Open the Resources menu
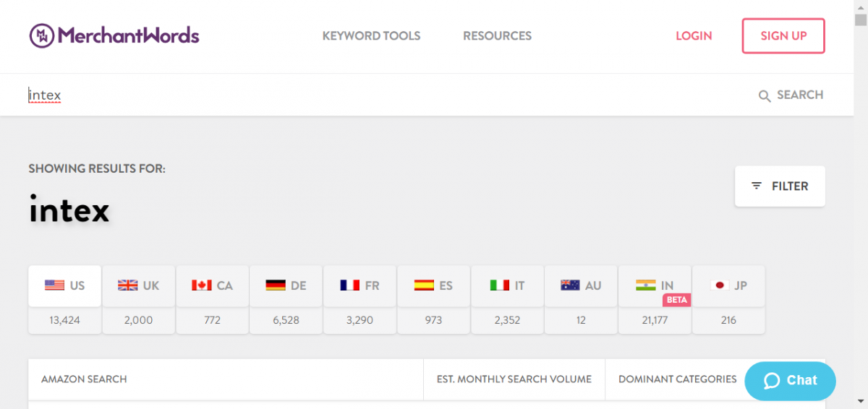868x409 pixels. (x=497, y=35)
